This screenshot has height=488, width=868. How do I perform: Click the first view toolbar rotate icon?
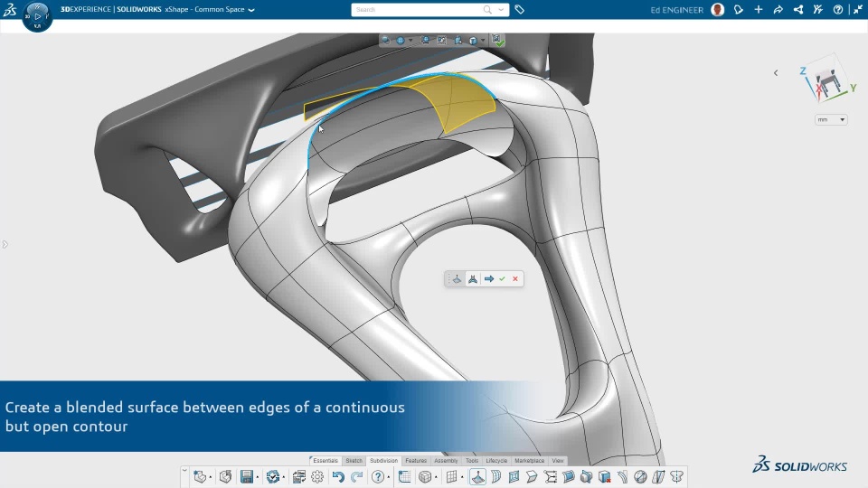click(386, 41)
